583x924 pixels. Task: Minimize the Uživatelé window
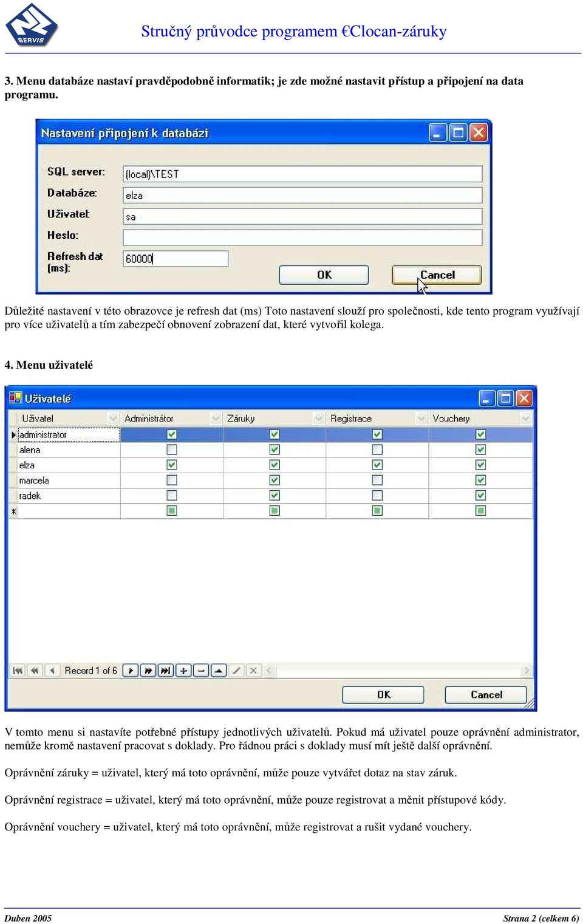[x=487, y=399]
